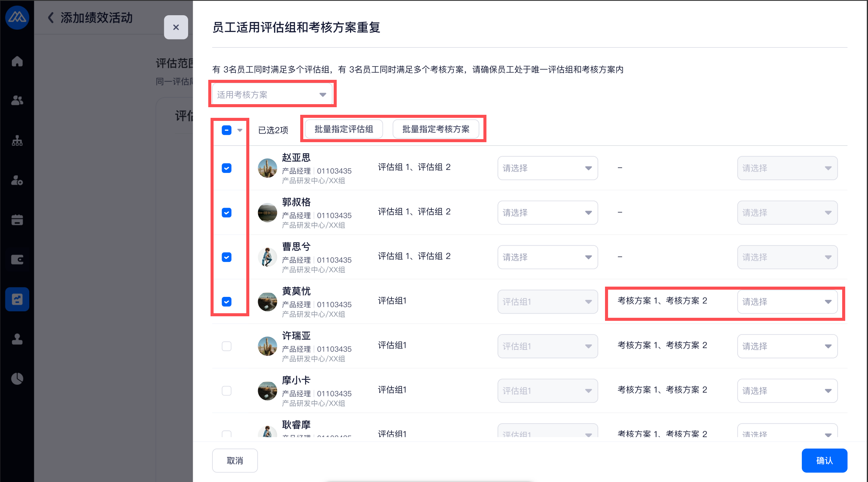Viewport: 868px width, 482px height.
Task: Select the highlighted performance sidebar icon
Action: click(x=17, y=299)
